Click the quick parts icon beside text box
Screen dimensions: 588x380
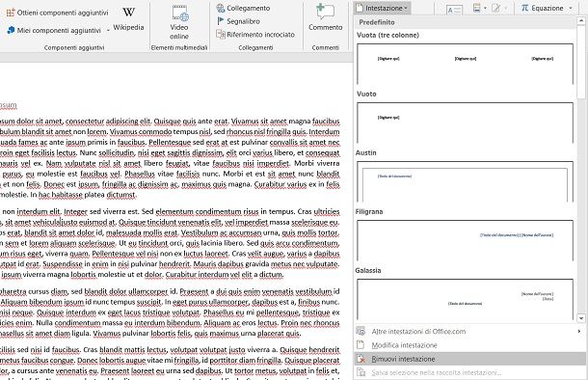click(x=476, y=8)
